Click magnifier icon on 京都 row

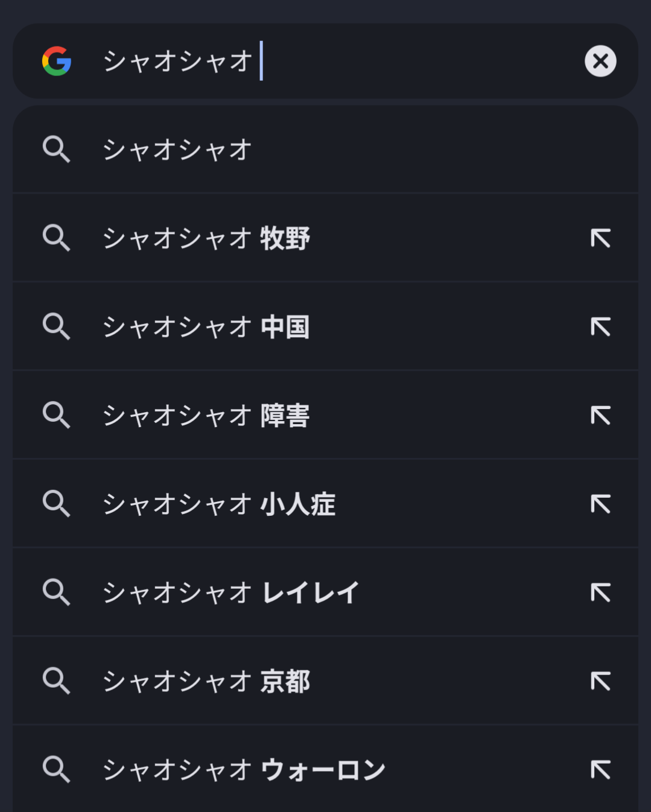[x=57, y=680]
